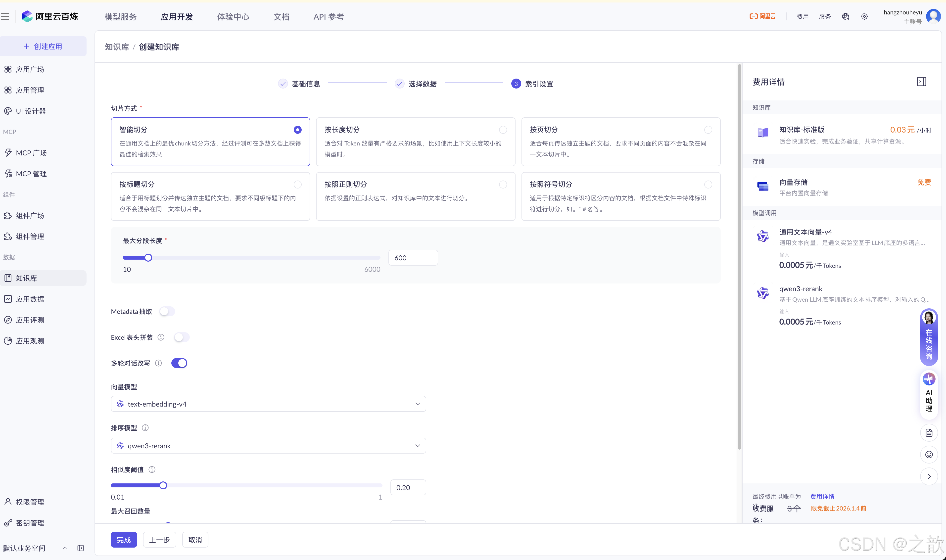The image size is (946, 560).
Task: Open 应用广场 in the left sidebar
Action: 30,69
